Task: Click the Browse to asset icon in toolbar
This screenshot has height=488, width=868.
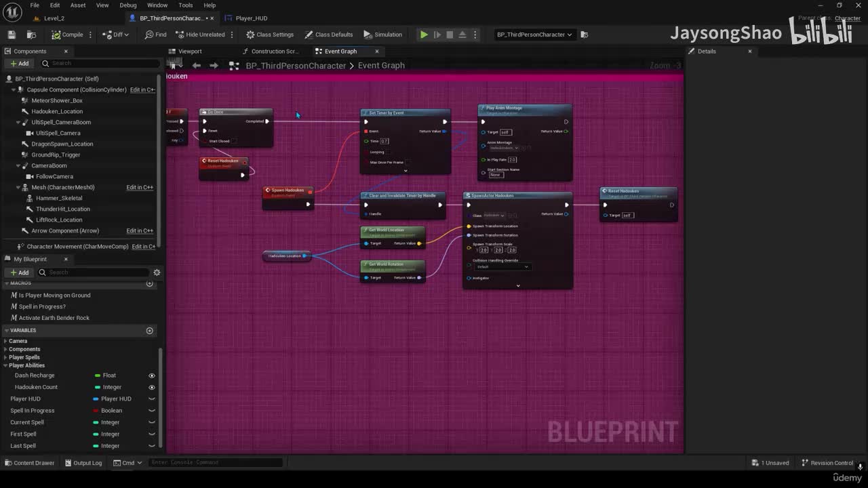Action: 31,35
